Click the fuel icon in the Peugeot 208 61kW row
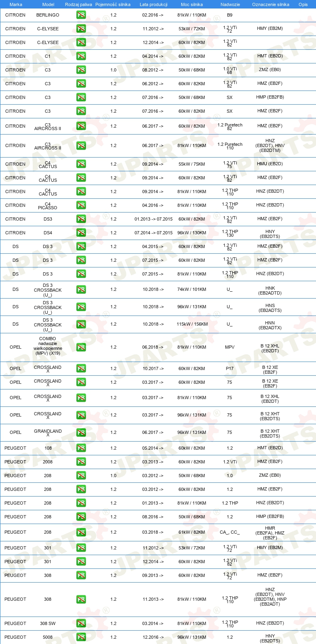316x644 pixels. [81, 532]
